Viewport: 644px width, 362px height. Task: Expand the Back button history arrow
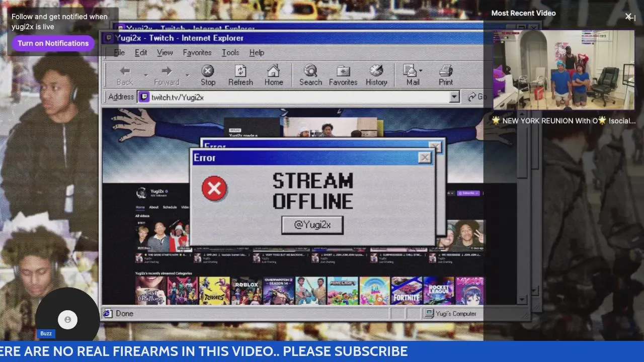click(146, 75)
